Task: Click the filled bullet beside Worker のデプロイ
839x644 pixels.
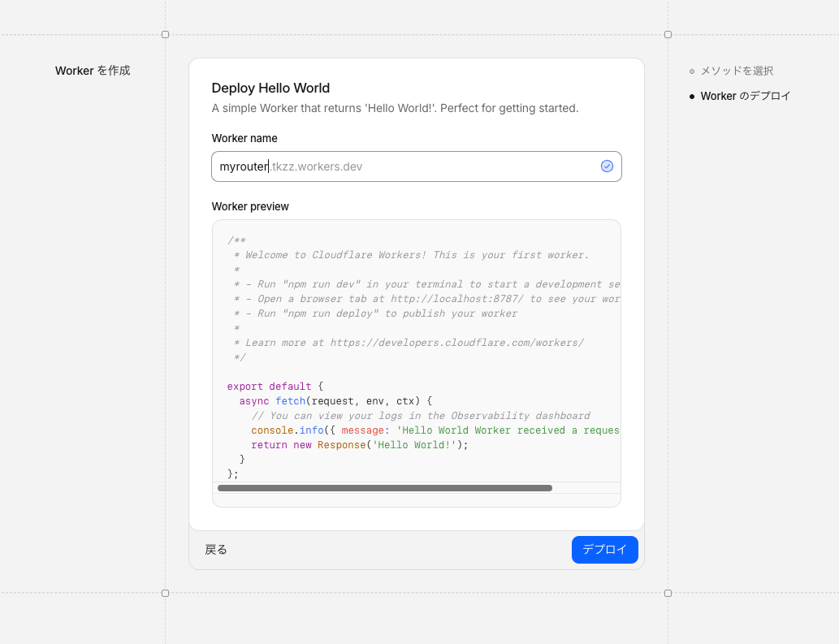Action: point(692,97)
